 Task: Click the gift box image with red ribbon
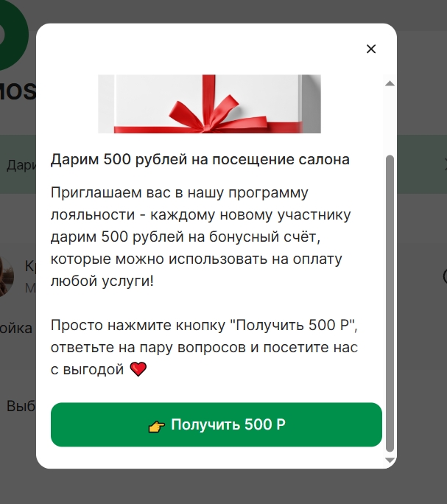coord(209,104)
